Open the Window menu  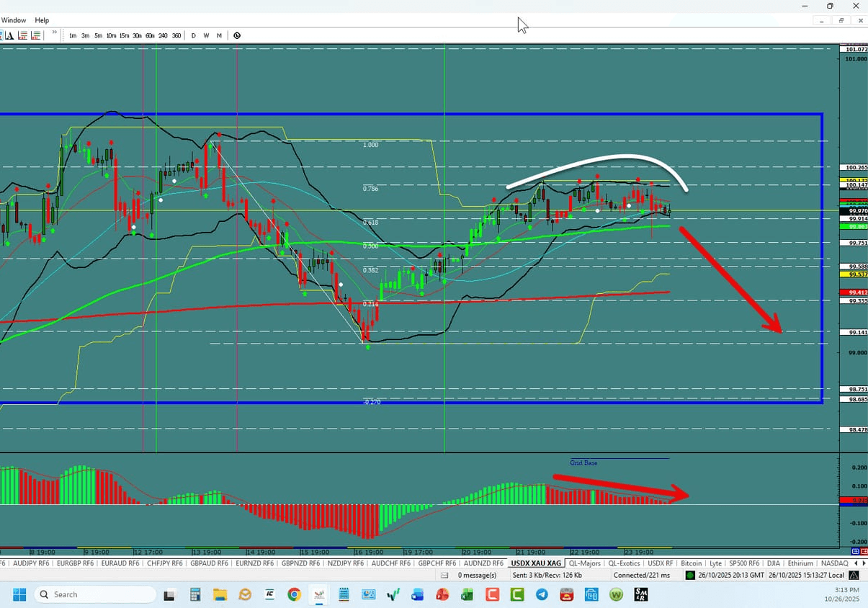click(14, 19)
